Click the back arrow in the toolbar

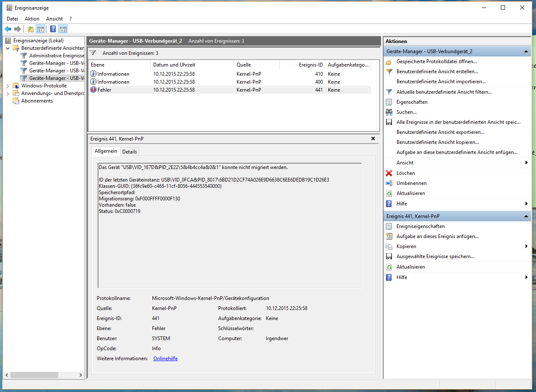pos(8,29)
